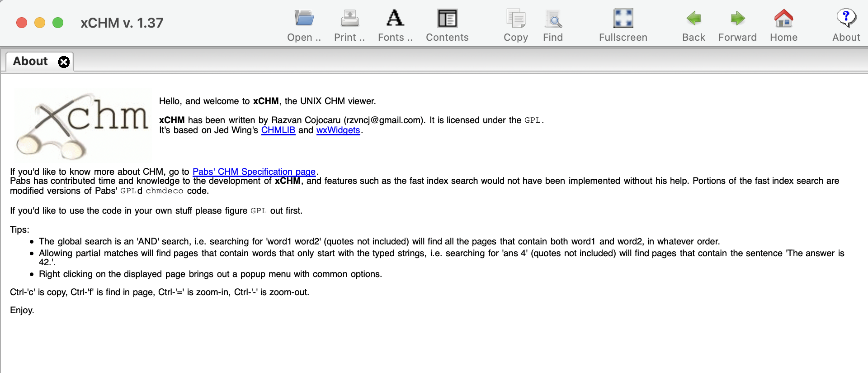Go to Home page icon
This screenshot has width=868, height=373.
(x=783, y=19)
